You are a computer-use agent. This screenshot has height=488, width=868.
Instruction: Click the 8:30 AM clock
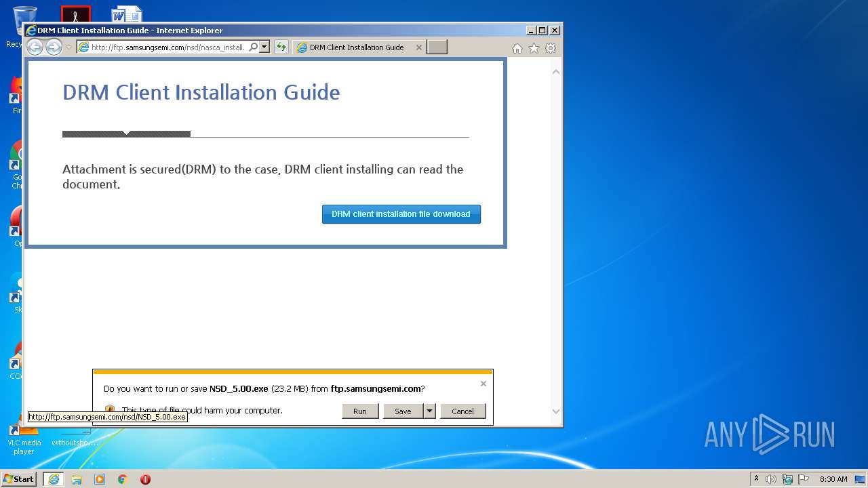(x=833, y=479)
